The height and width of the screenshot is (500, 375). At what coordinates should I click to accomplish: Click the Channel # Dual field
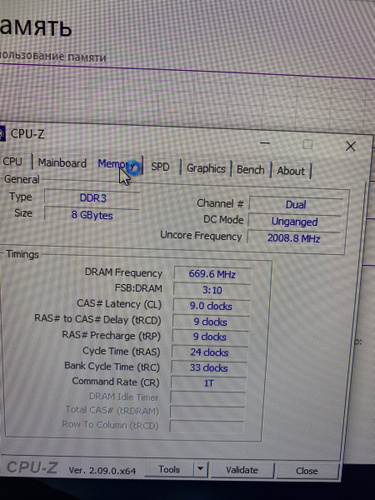(x=296, y=204)
